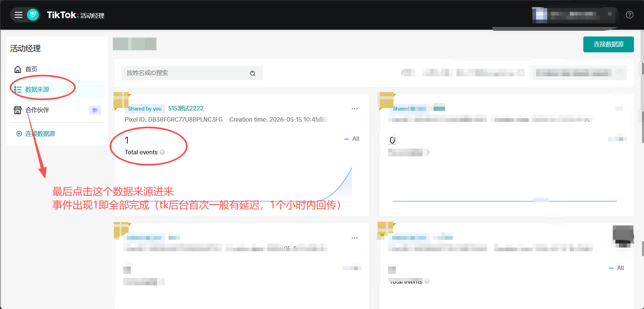Image resolution: width=644 pixels, height=309 pixels.
Task: Click the Shared by you tag
Action: pyautogui.click(x=145, y=108)
